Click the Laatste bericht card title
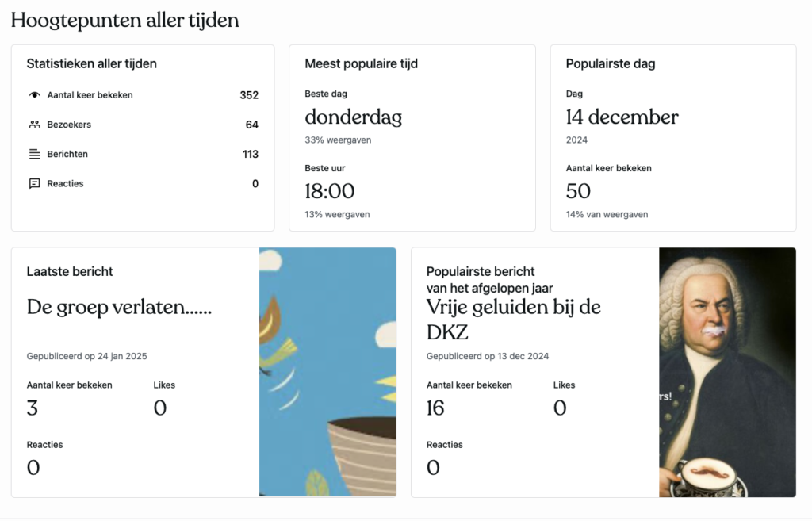The image size is (812, 521). (x=70, y=271)
